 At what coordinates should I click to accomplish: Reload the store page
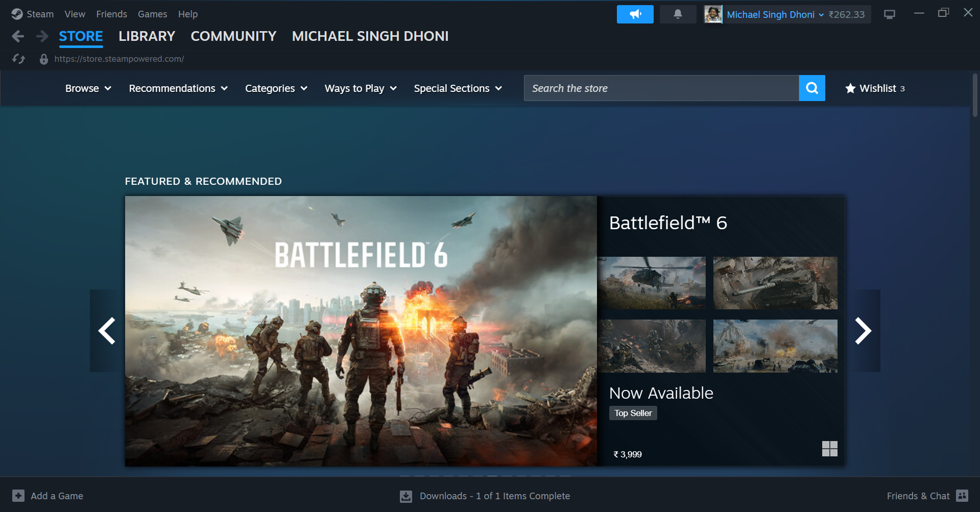pos(19,59)
